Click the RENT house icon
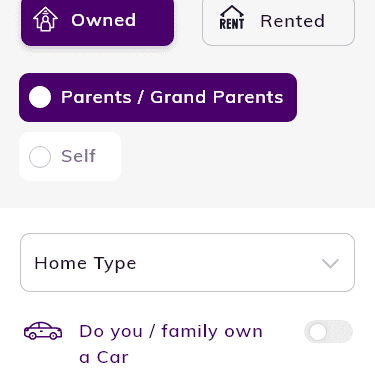Image resolution: width=375 pixels, height=372 pixels. tap(232, 18)
